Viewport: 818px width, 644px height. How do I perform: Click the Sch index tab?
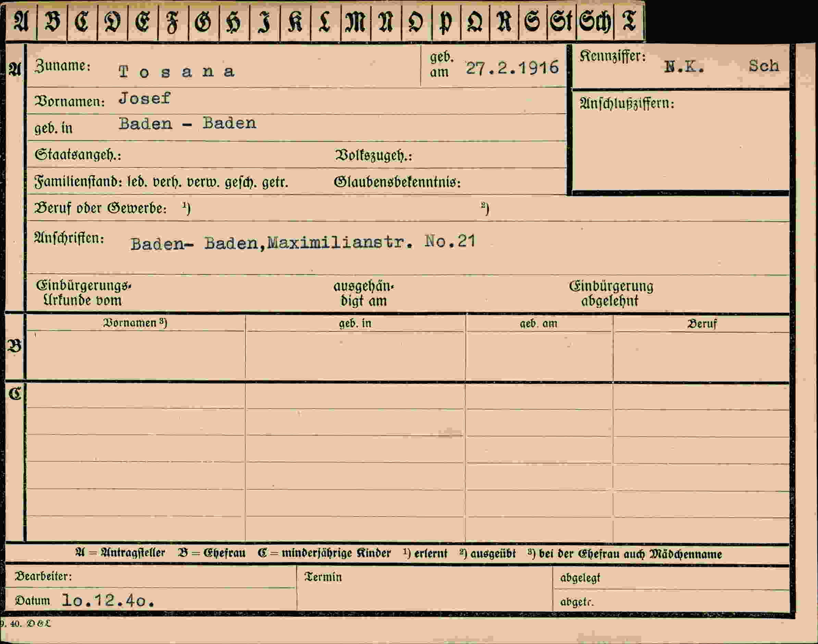pos(595,22)
